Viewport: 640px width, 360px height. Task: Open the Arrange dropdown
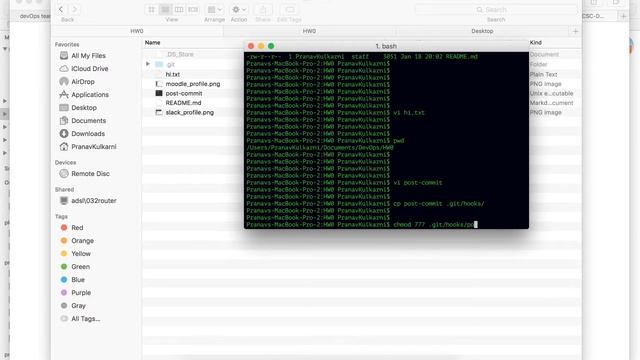click(214, 9)
